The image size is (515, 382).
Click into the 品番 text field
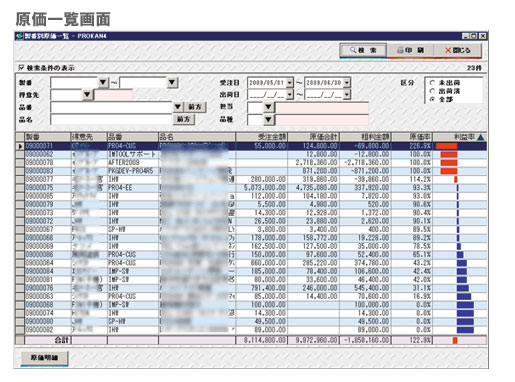111,107
